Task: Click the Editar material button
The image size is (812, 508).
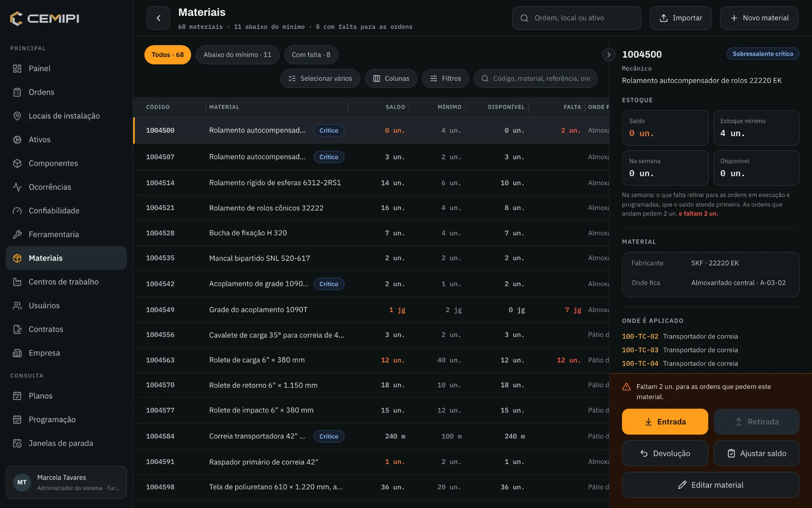Action: (710, 485)
